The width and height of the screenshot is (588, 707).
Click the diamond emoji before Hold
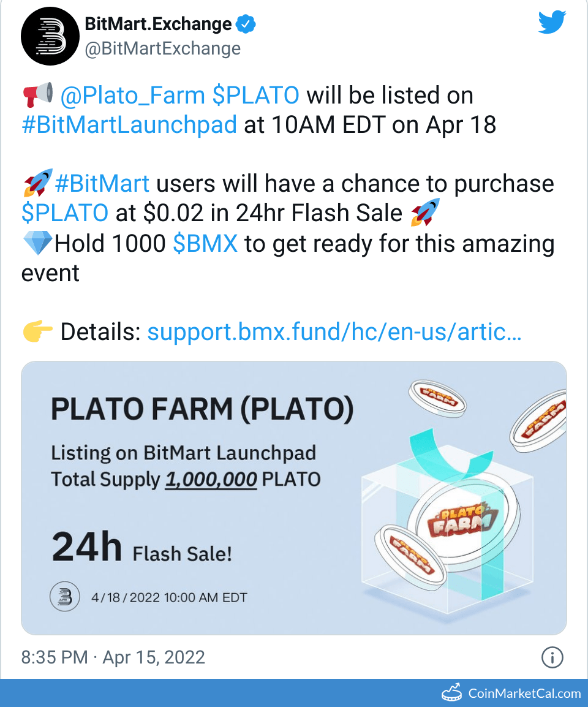[x=37, y=244]
